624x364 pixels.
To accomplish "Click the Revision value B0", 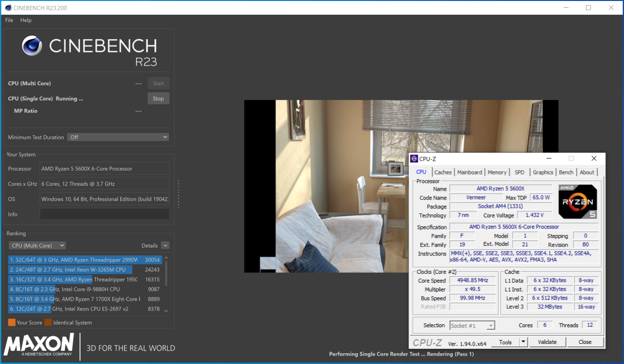I will pyautogui.click(x=585, y=245).
